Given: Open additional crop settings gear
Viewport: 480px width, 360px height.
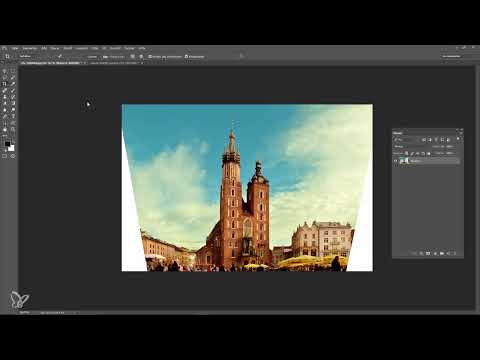Looking at the screenshot, I should tap(141, 56).
